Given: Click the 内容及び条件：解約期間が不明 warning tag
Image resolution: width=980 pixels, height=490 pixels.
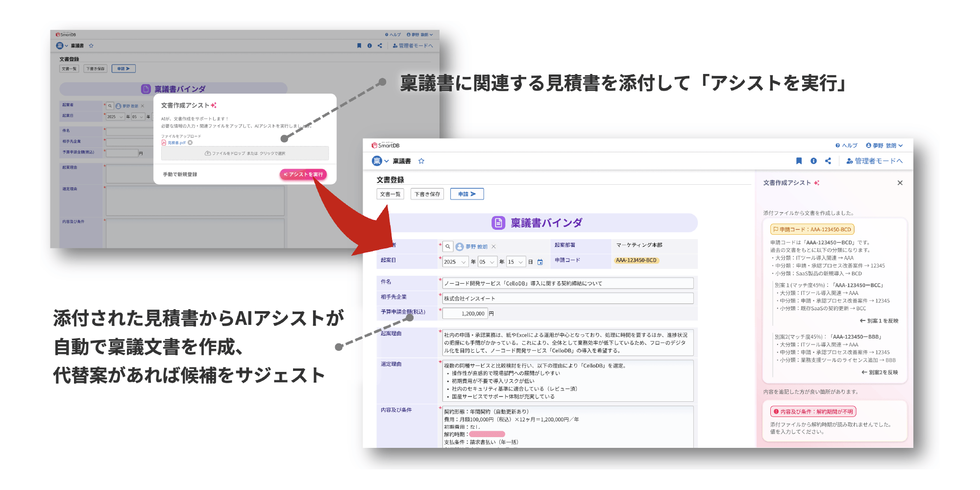Looking at the screenshot, I should point(813,412).
